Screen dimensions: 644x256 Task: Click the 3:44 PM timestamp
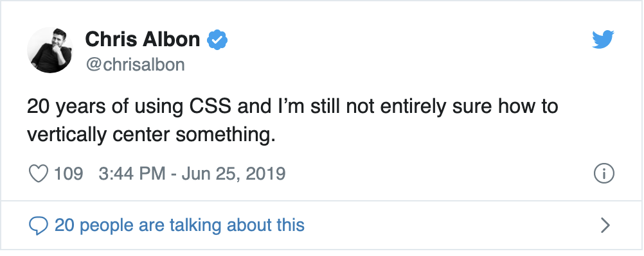[132, 173]
